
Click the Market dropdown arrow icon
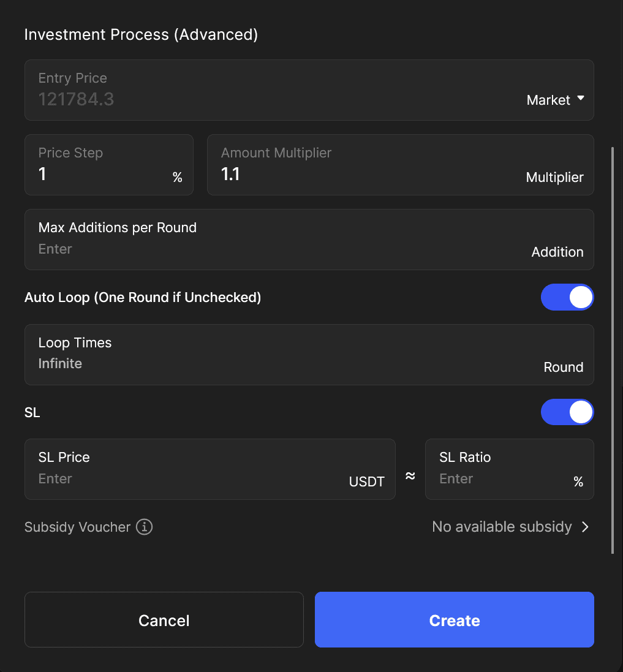[581, 99]
